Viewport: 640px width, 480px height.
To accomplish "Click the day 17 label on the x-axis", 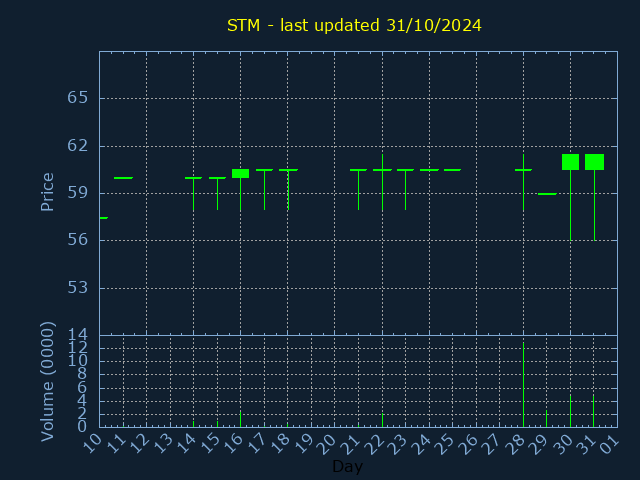I will pos(258,443).
